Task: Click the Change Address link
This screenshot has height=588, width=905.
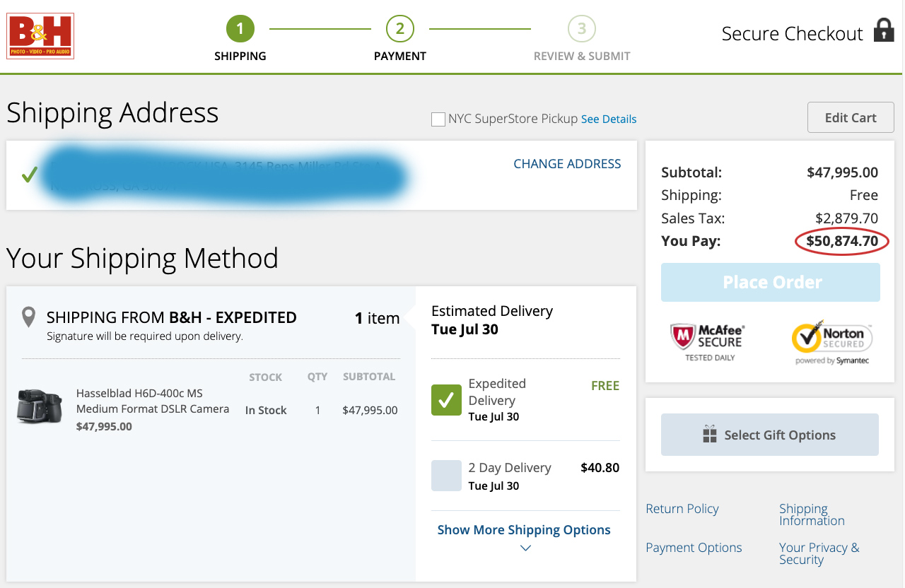Action: tap(567, 164)
